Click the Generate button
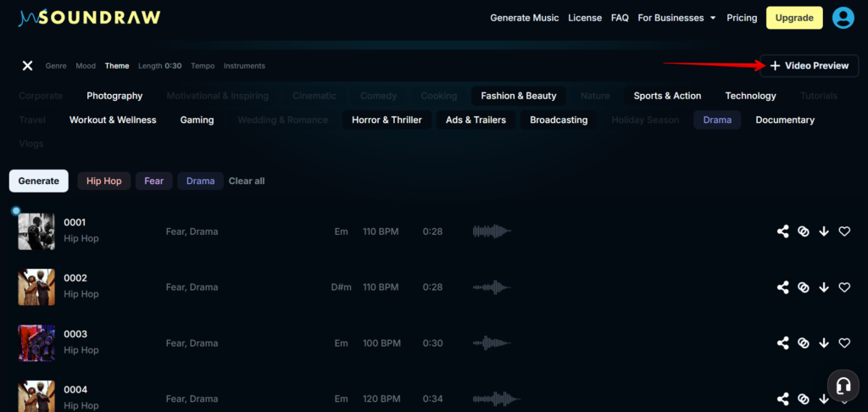Viewport: 868px width, 412px height. [39, 181]
